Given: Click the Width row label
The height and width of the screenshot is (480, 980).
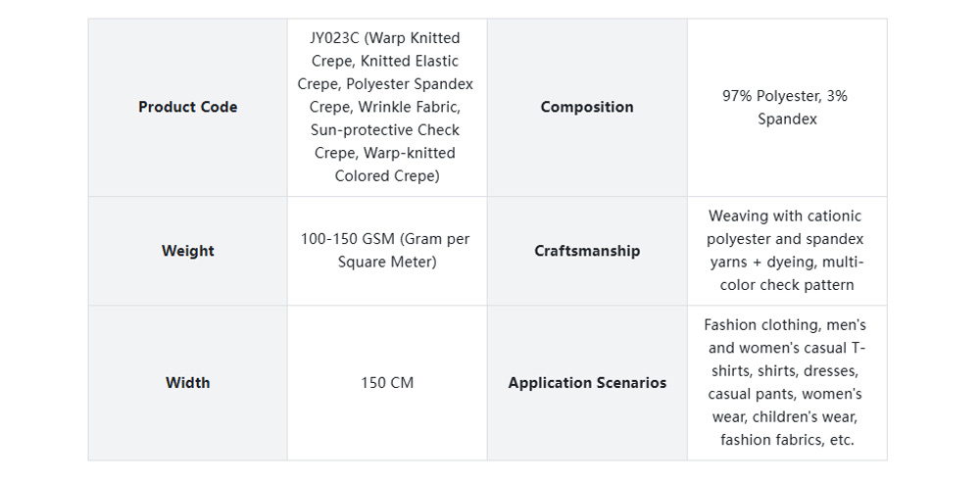Looking at the screenshot, I should (x=187, y=382).
